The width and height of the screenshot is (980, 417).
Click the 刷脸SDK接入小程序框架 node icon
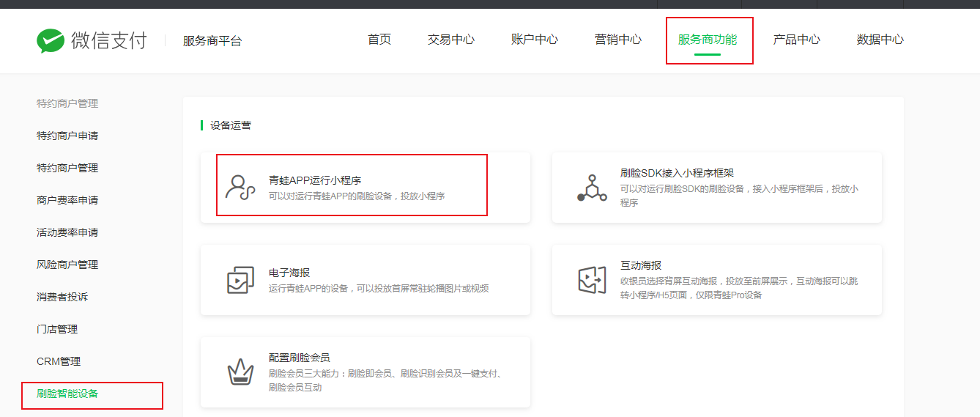coord(592,188)
